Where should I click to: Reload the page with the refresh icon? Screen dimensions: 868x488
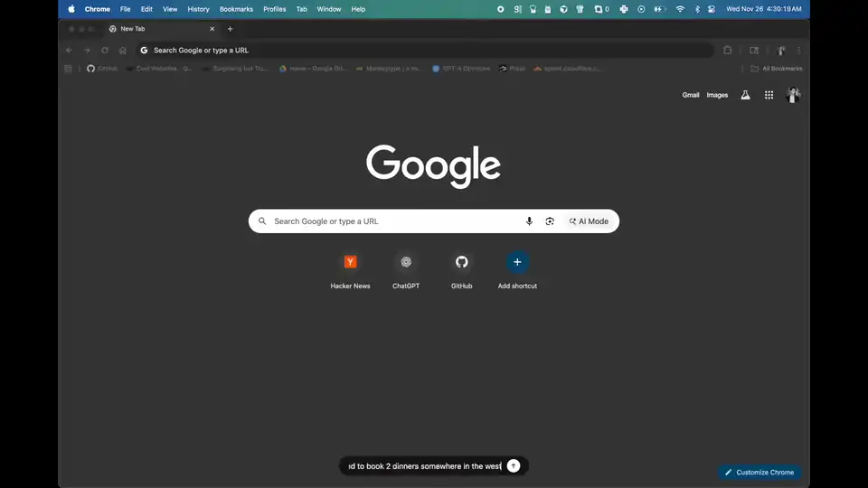(105, 51)
